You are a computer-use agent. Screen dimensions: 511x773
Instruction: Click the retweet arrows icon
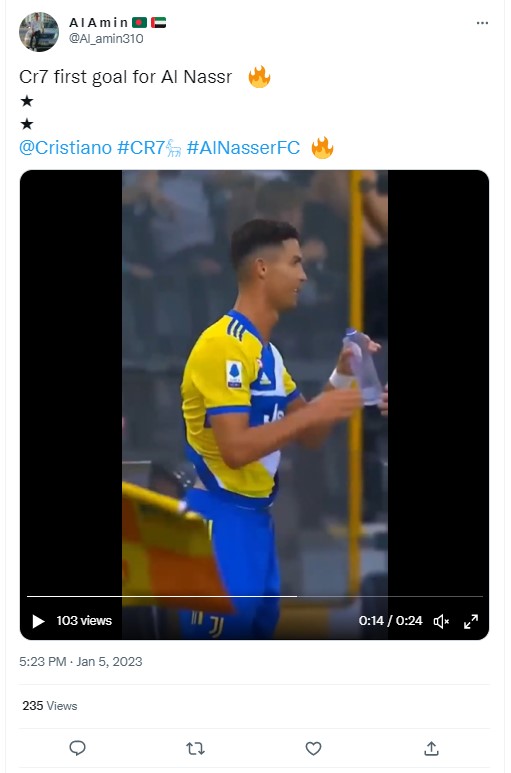click(x=195, y=749)
